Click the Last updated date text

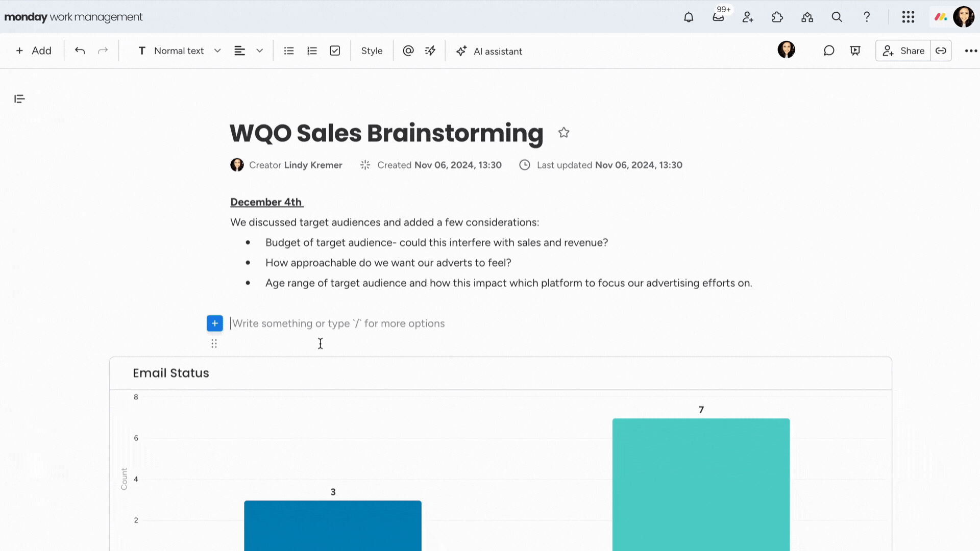point(609,165)
